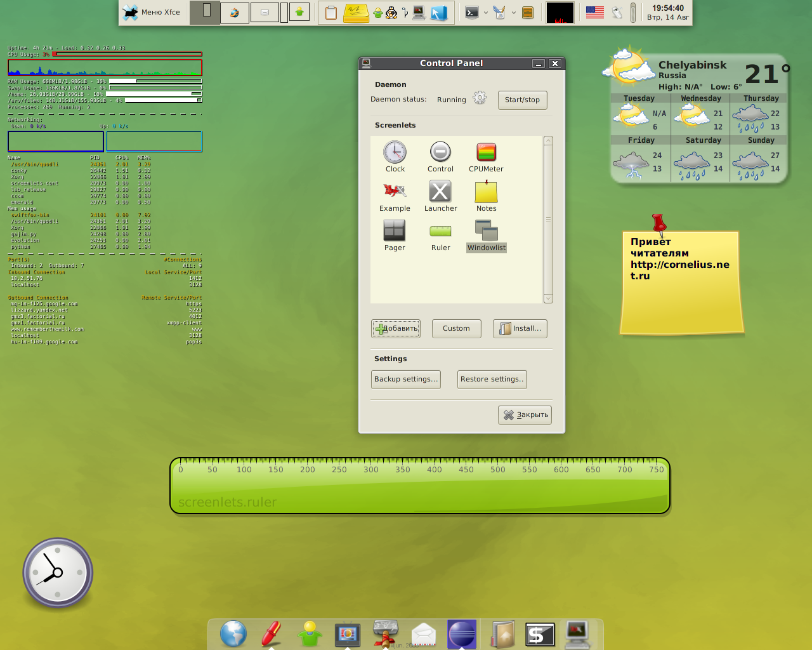The image size is (812, 650).
Task: Open the TV media app in dock
Action: [348, 634]
